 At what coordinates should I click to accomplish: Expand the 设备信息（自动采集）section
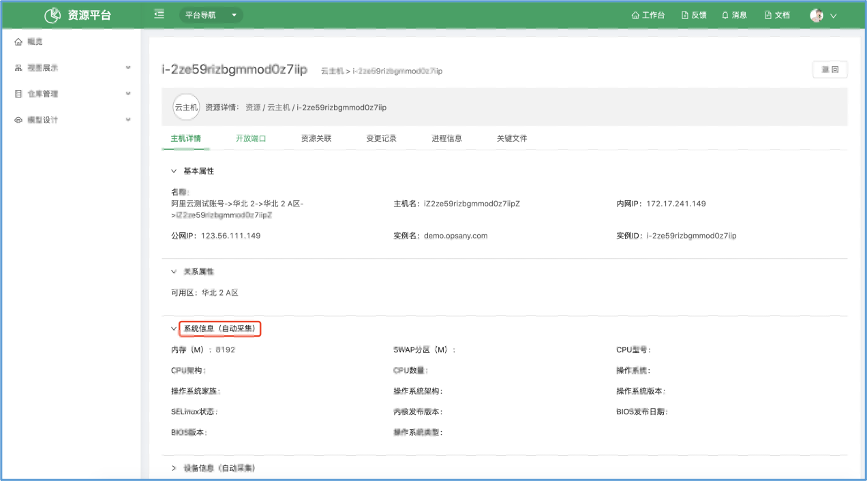(x=174, y=467)
